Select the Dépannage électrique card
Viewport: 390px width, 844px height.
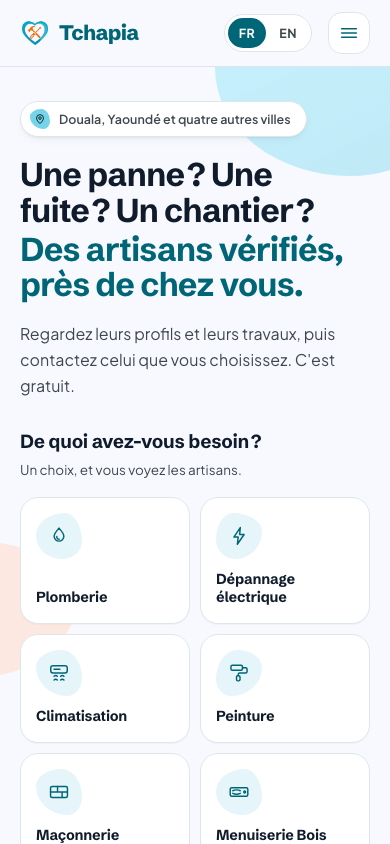(285, 560)
